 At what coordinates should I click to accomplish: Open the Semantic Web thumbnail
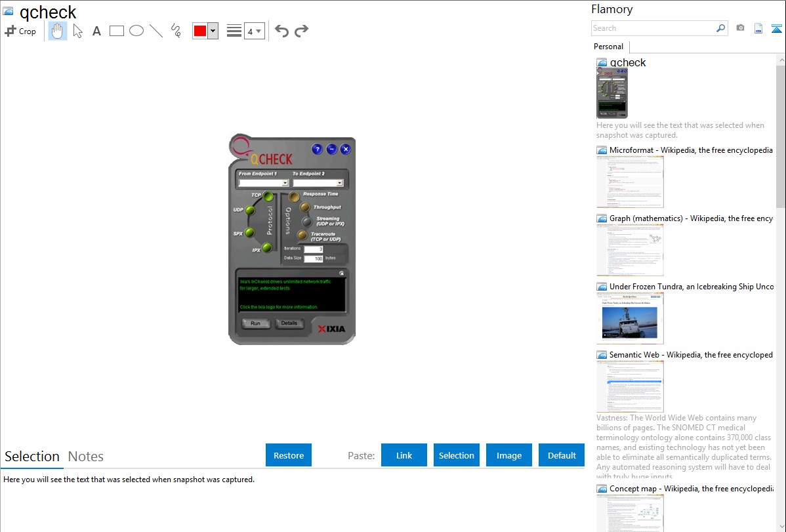coord(630,386)
